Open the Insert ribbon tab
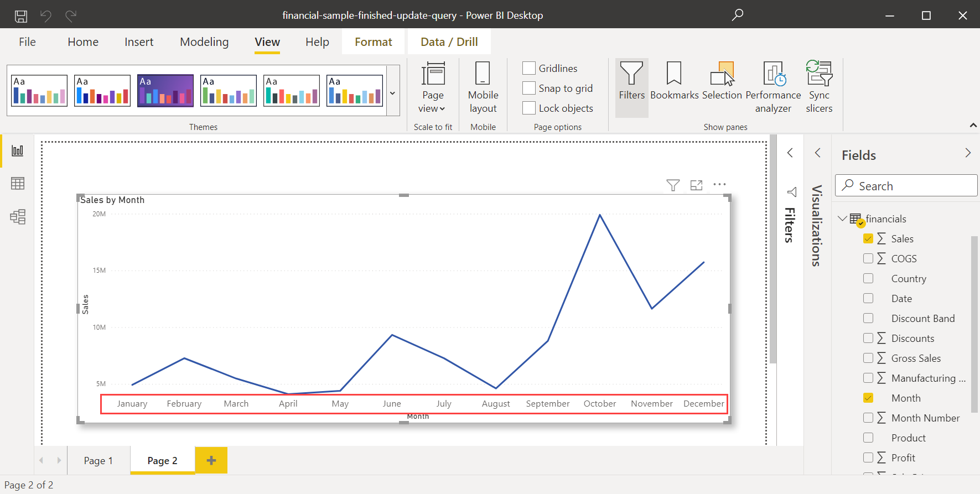This screenshot has width=980, height=494. [139, 42]
